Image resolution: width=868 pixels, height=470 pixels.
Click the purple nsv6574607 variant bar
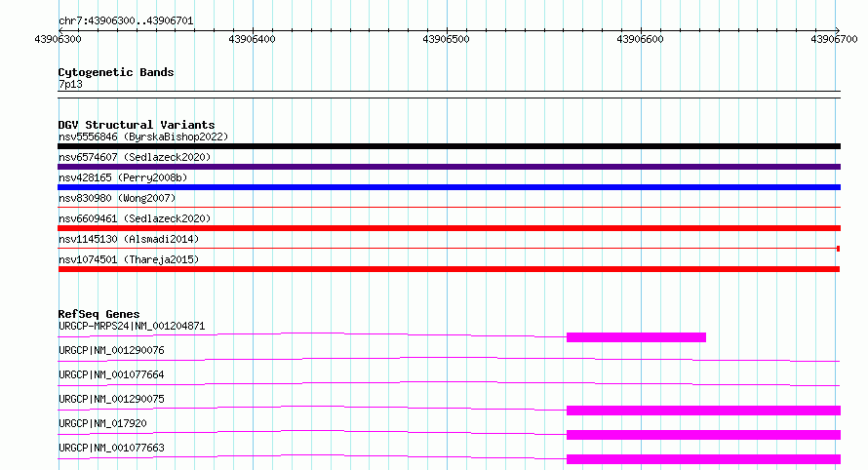pos(449,167)
